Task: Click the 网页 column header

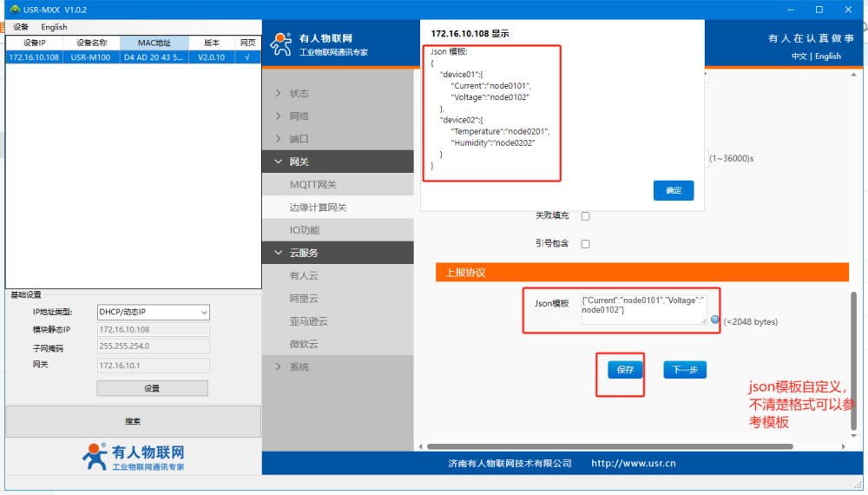Action: tap(248, 43)
